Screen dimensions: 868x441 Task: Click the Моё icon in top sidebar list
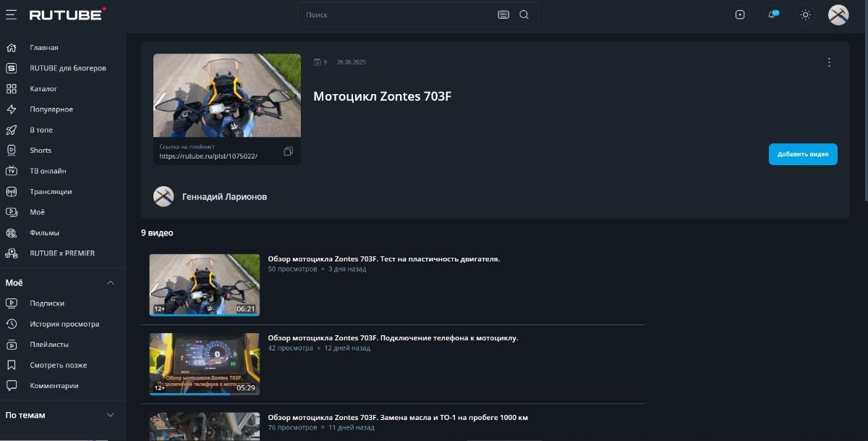click(x=11, y=212)
